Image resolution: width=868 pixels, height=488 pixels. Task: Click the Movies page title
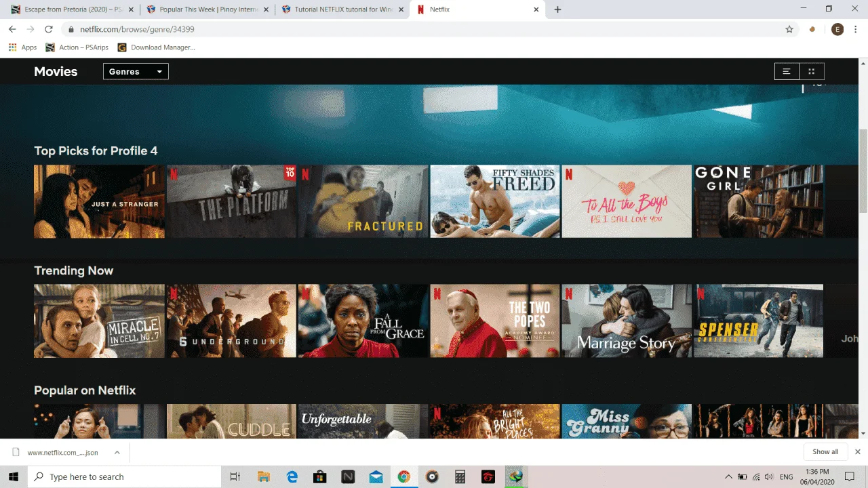[56, 71]
